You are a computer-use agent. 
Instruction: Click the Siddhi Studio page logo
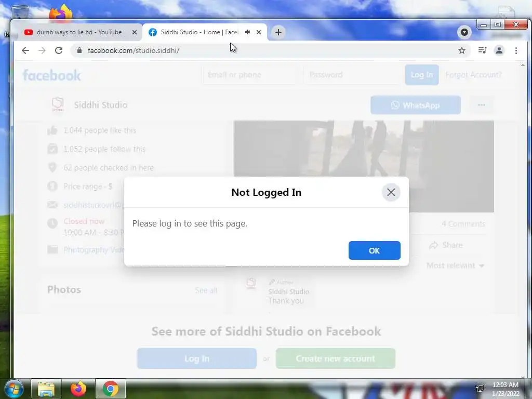coord(58,104)
